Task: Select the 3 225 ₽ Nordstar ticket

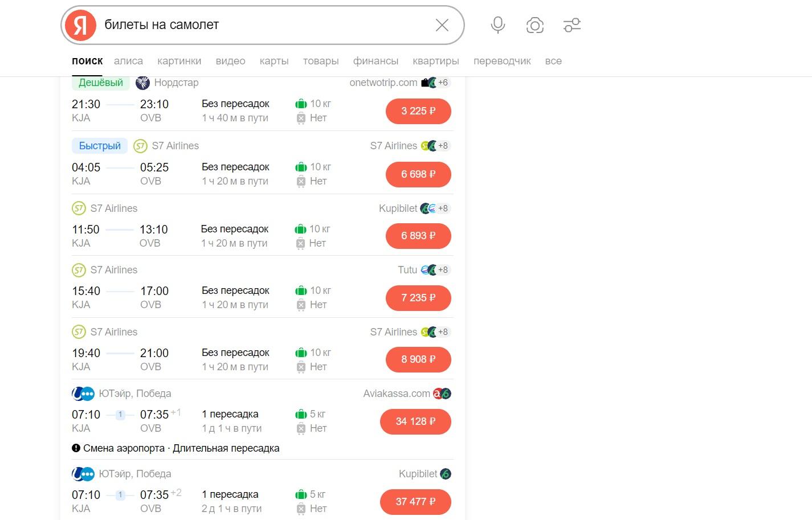Action: pos(418,111)
